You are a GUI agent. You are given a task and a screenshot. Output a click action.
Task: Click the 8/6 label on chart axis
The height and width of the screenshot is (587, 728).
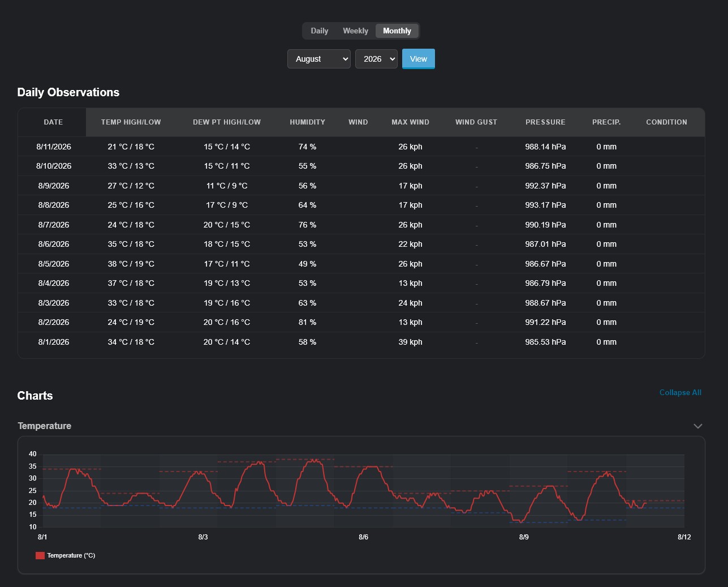click(x=363, y=537)
